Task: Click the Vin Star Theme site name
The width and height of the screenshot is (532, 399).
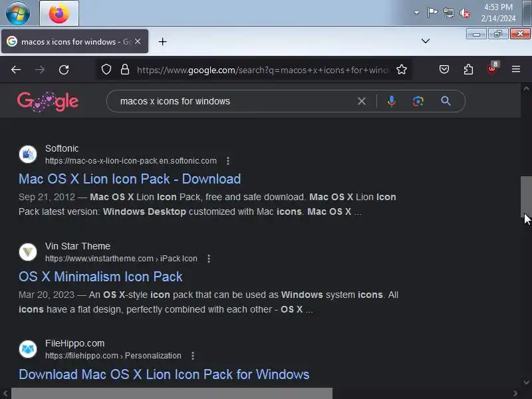Action: (78, 246)
